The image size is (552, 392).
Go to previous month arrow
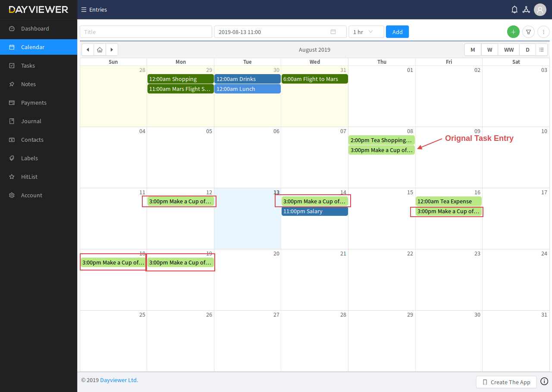click(x=88, y=50)
